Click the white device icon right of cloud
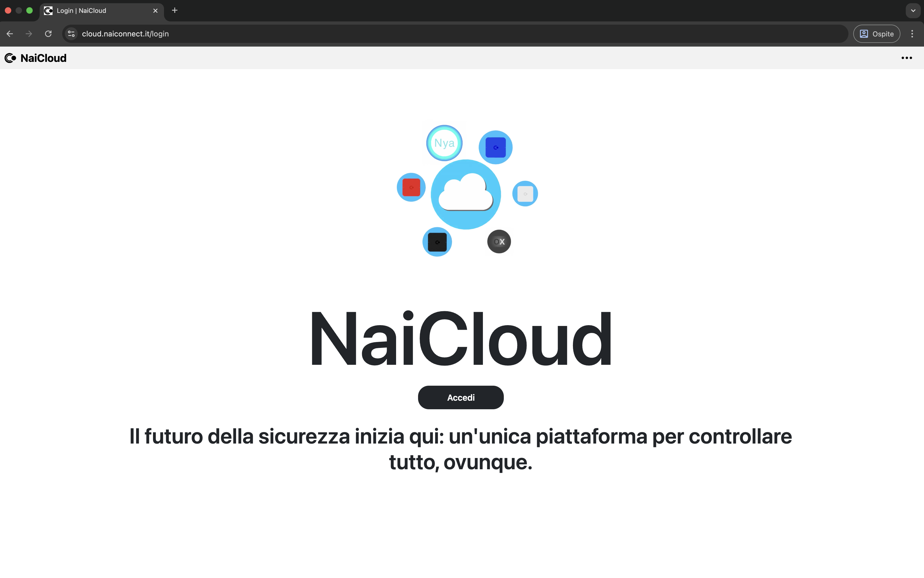 [525, 193]
